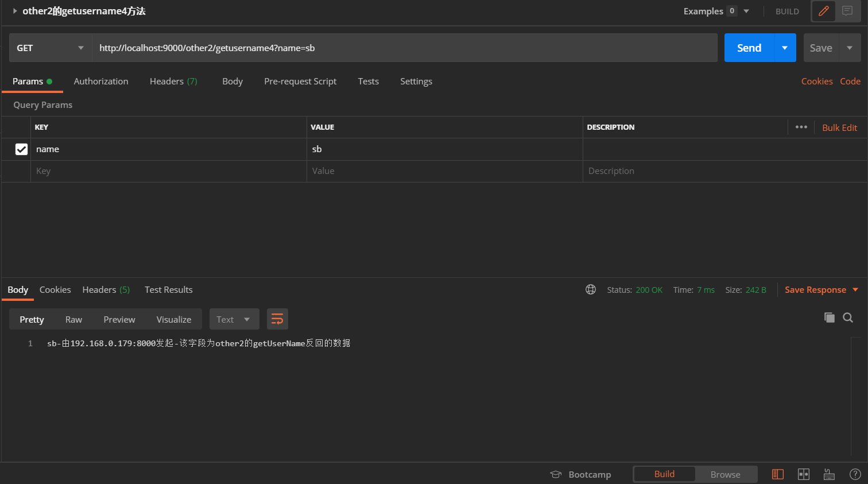The width and height of the screenshot is (868, 484).
Task: Select the Test Results tab
Action: point(169,289)
